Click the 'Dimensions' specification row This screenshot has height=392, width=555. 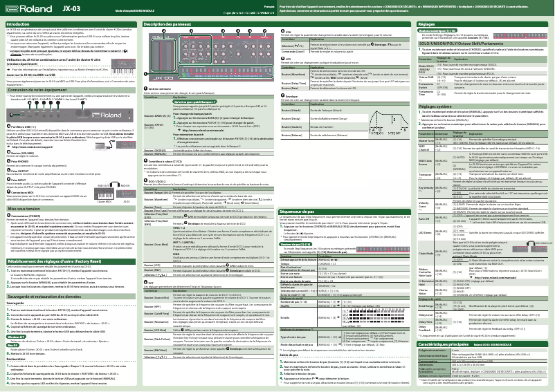click(x=483, y=364)
